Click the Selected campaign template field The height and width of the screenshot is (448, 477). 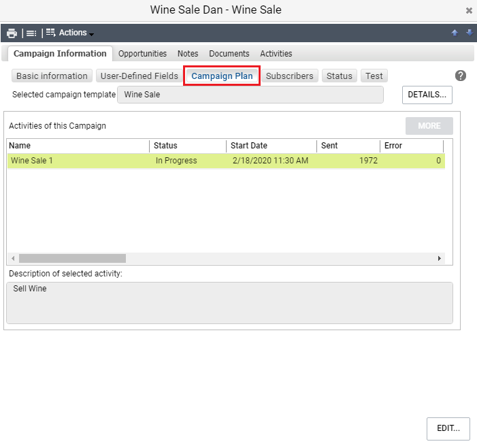pyautogui.click(x=250, y=95)
